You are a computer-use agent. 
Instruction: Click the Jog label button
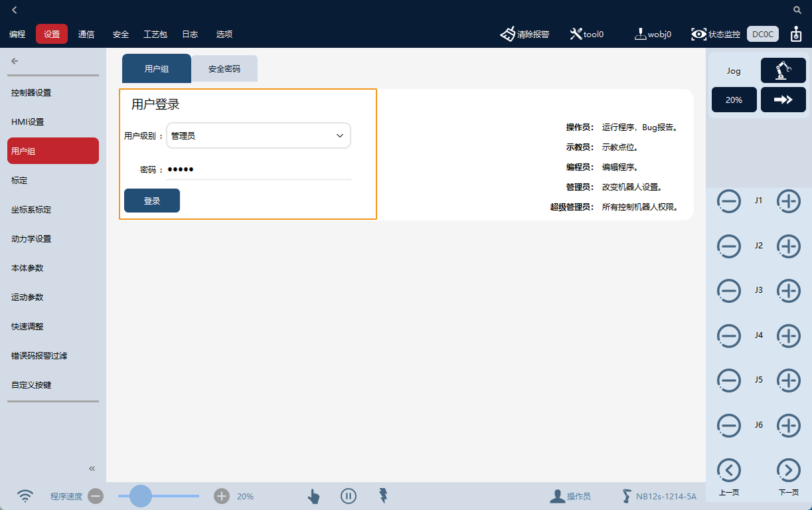click(734, 70)
